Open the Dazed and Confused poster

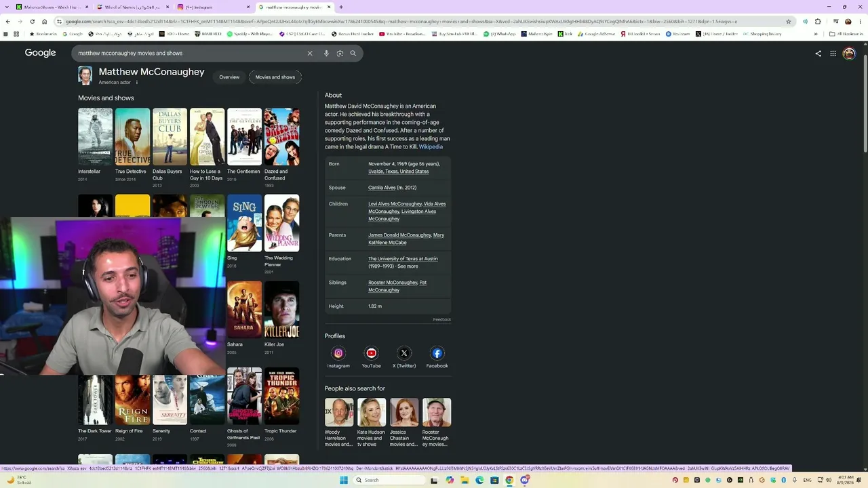(281, 137)
